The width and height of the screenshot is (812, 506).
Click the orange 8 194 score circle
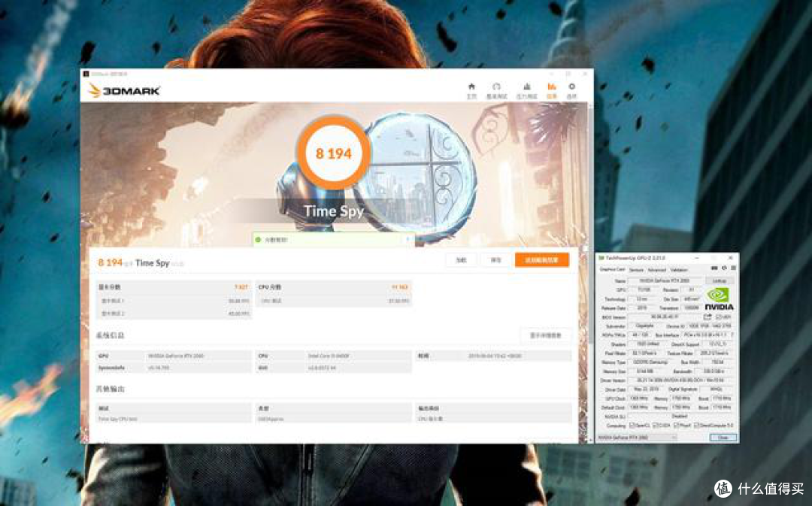(334, 153)
